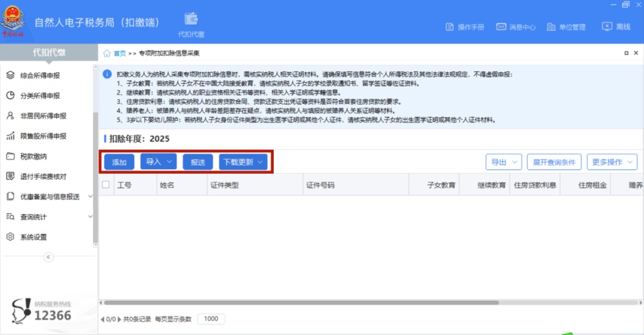The image size is (644, 335).
Task: Expand 优惠备案与信息报送 in sidebar
Action: pos(49,196)
